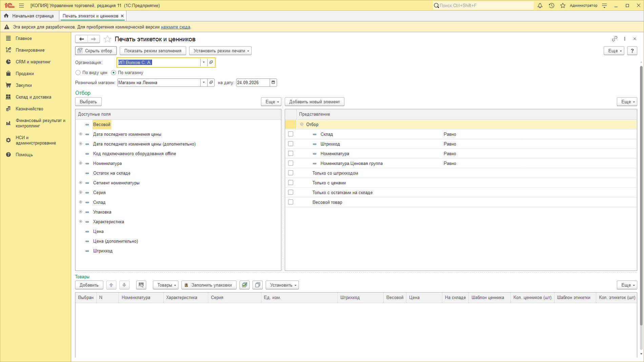644x362 pixels.
Task: Open favorites star in title bar
Action: 563,5
